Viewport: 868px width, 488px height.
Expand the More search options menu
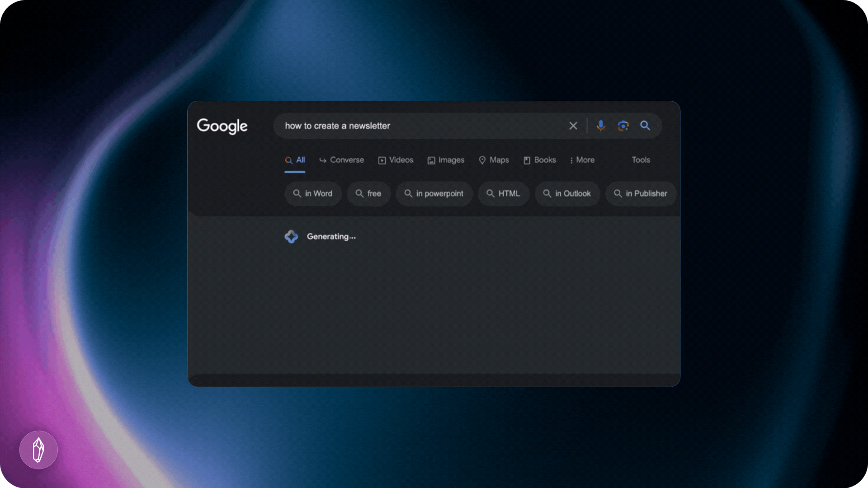tap(582, 160)
